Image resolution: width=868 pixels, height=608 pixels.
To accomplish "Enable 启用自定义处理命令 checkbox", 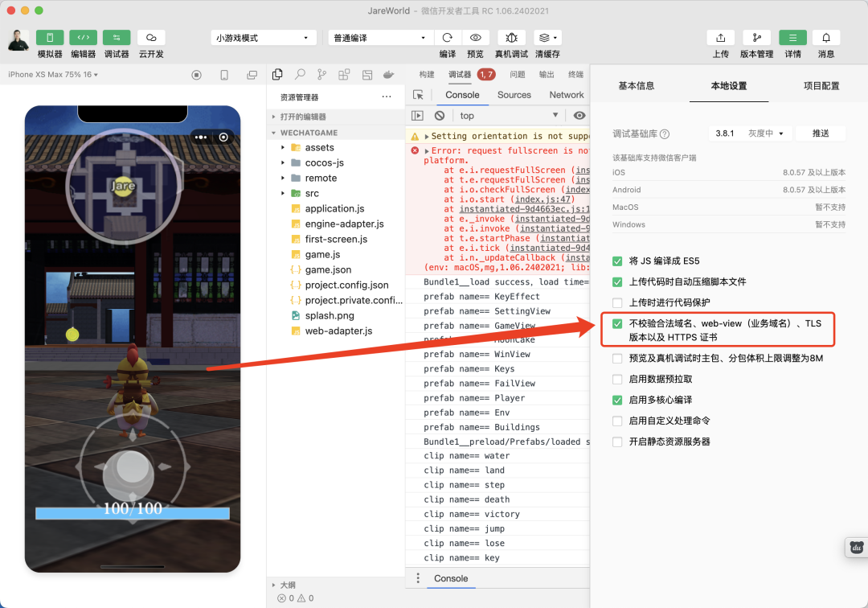I will coord(617,421).
